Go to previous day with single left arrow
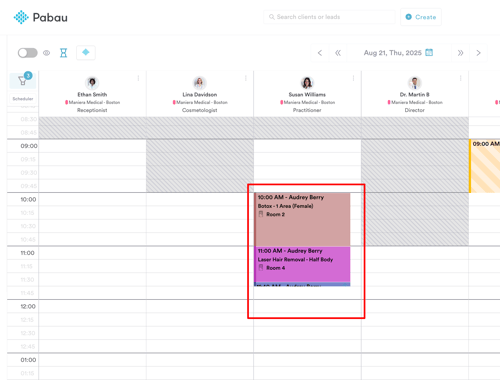This screenshot has width=500, height=380. [320, 53]
